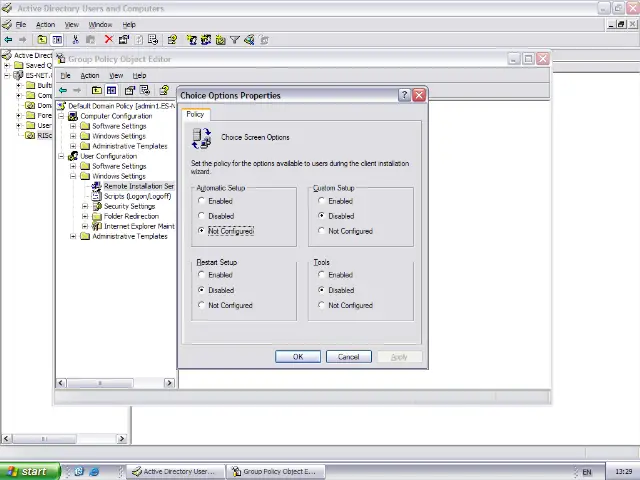640x480 pixels.
Task: Collapse Windows Settings under User Configuration
Action: pyautogui.click(x=73, y=176)
